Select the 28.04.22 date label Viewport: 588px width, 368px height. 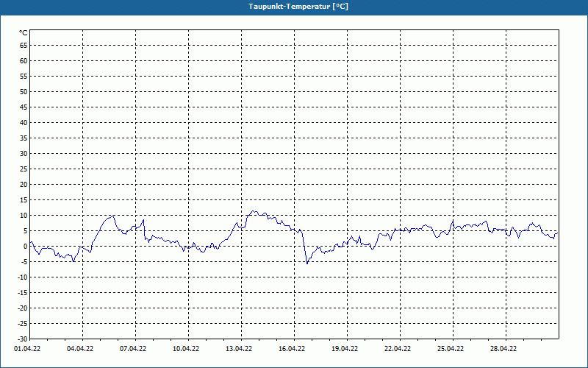pyautogui.click(x=503, y=349)
